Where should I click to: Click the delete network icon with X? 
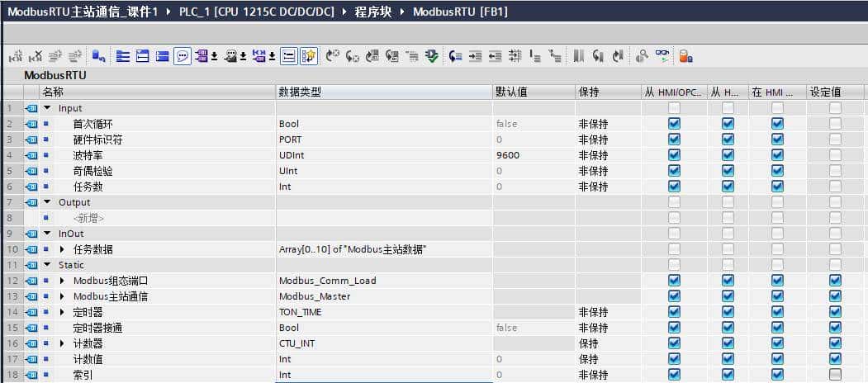click(36, 56)
